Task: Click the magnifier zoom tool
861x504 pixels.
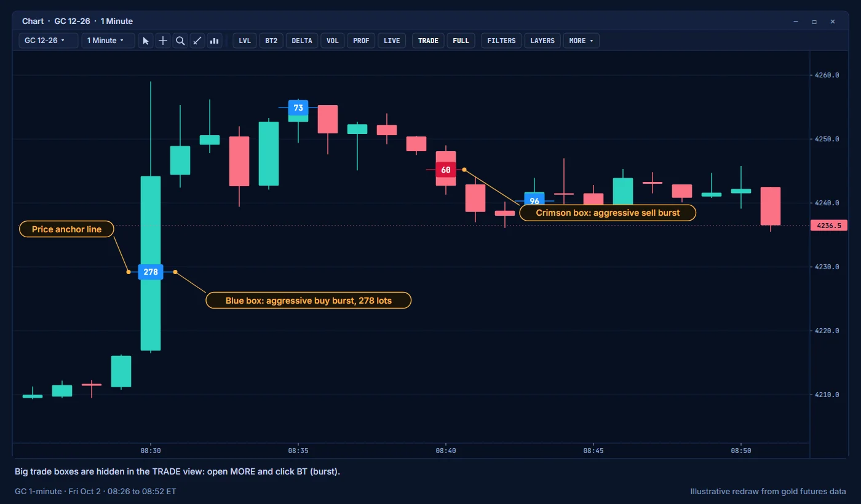Action: tap(180, 41)
